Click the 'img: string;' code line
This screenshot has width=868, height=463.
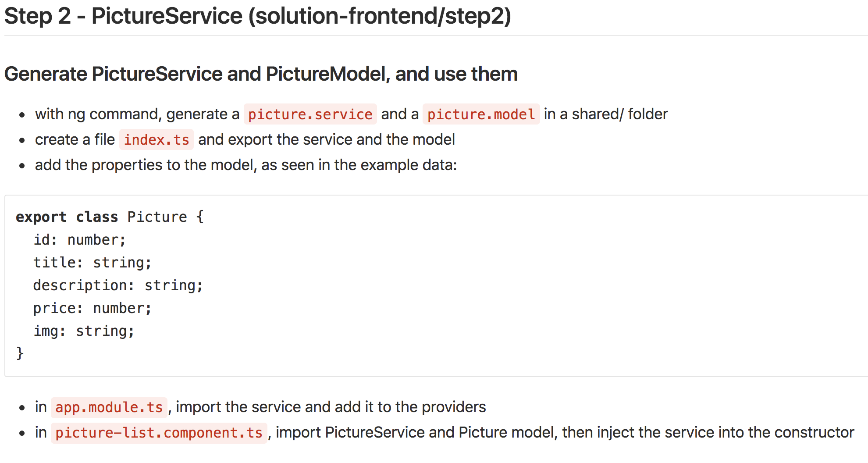point(84,331)
